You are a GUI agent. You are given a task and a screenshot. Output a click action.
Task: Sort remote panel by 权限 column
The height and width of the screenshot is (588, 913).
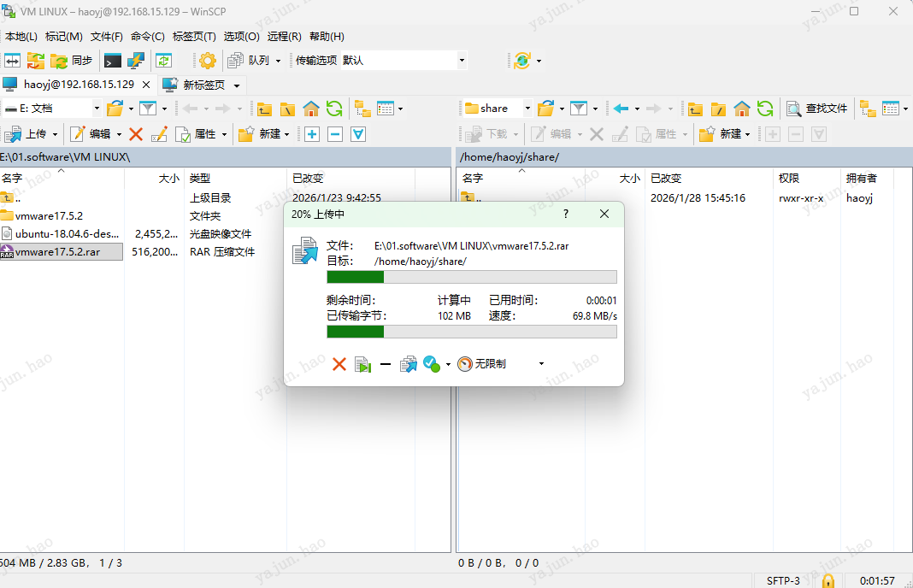pyautogui.click(x=807, y=178)
